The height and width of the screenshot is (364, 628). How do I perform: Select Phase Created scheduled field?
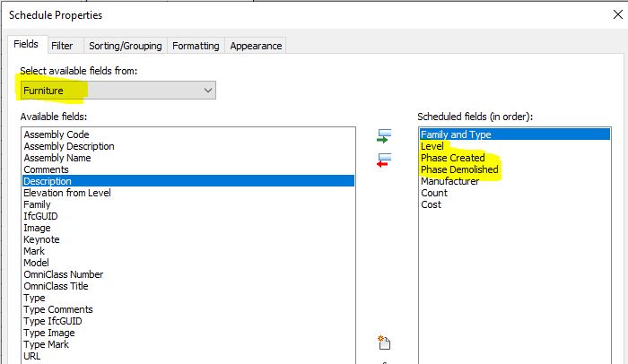pyautogui.click(x=515, y=158)
